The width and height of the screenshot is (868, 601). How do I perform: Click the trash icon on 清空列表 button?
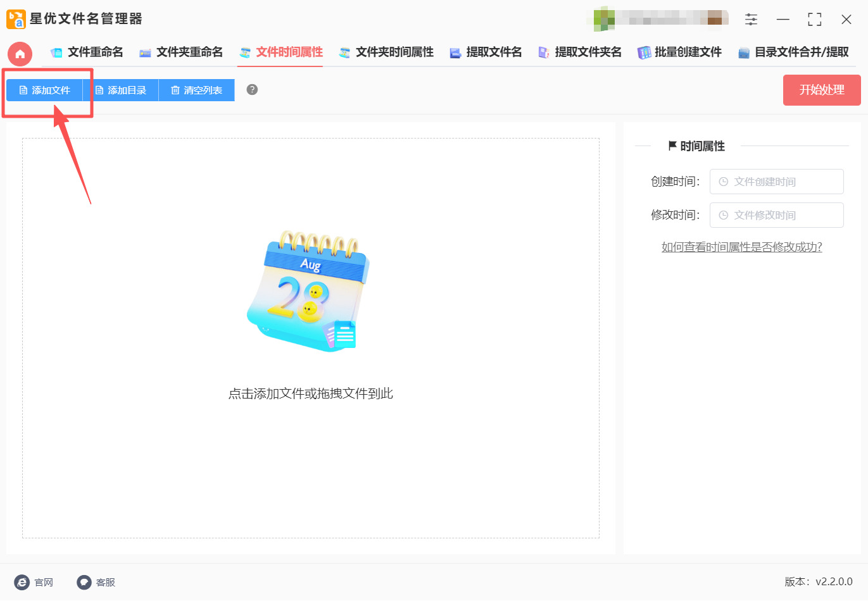(174, 90)
